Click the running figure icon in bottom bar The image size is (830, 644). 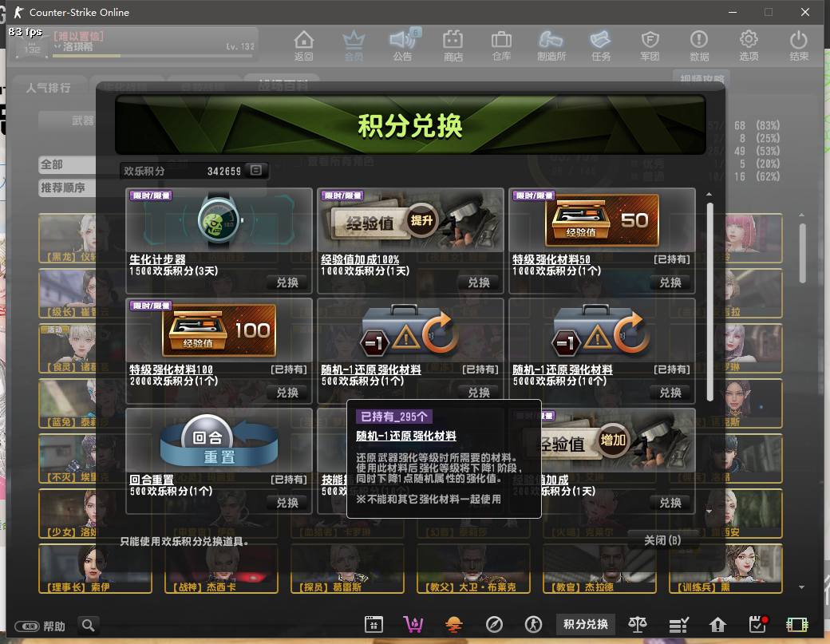click(533, 624)
